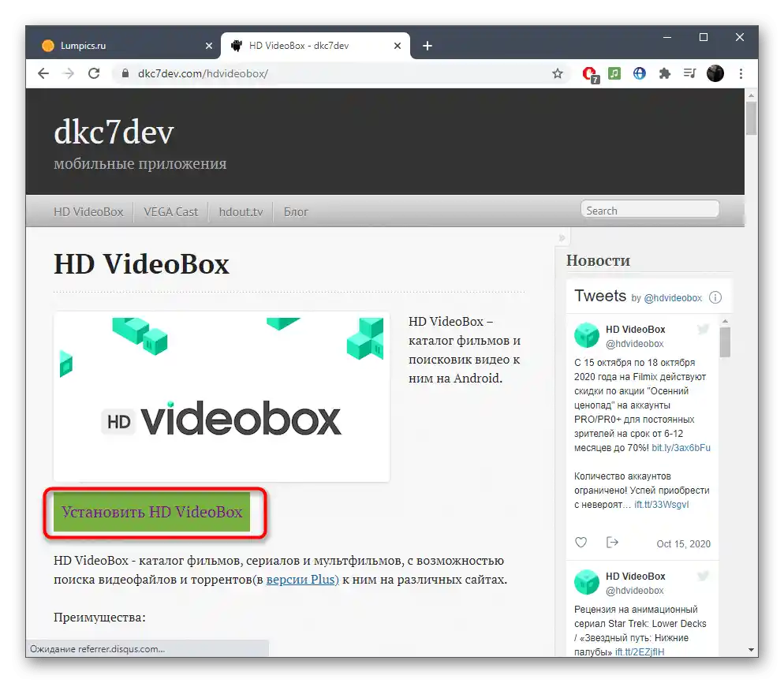784x683 pixels.
Task: Open the hdout.tv nav menu item
Action: tap(241, 212)
